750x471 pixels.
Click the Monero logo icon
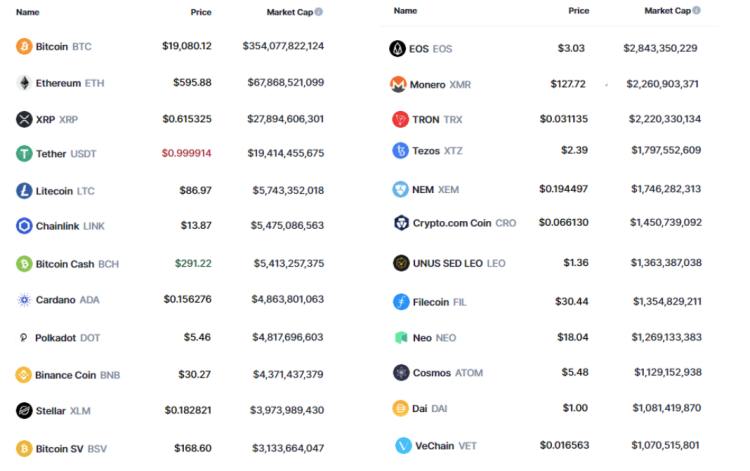pyautogui.click(x=398, y=84)
